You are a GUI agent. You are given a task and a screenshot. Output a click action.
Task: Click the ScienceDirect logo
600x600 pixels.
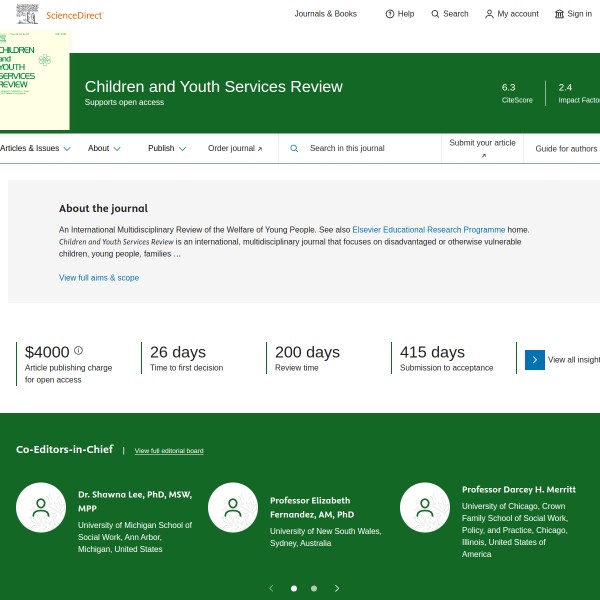tap(60, 14)
